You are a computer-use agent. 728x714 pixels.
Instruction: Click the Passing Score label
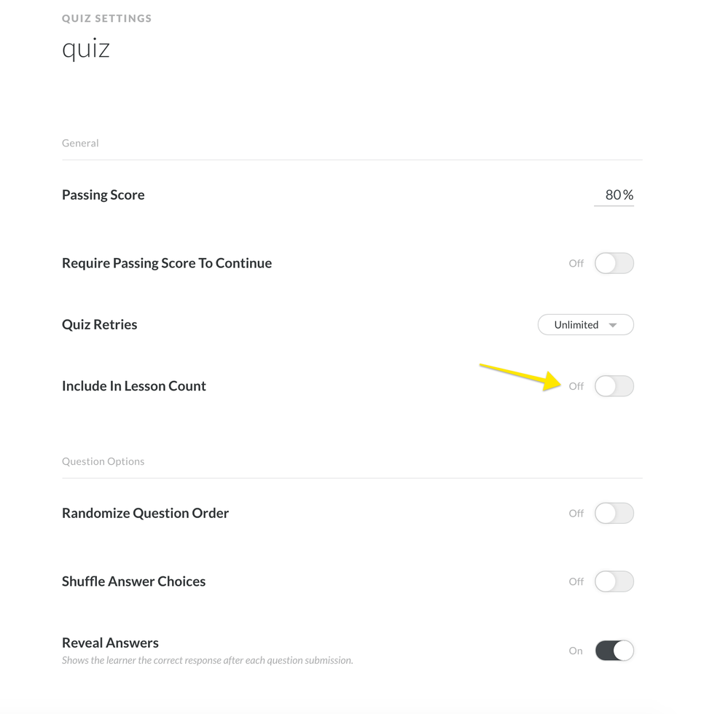[x=103, y=195]
